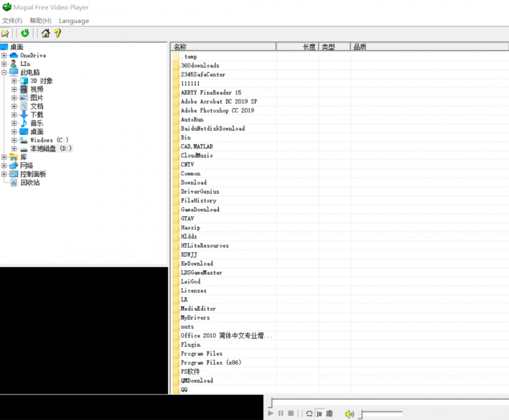Toggle the shuffle playback button
Screen dimensions: 509x420
point(329,414)
